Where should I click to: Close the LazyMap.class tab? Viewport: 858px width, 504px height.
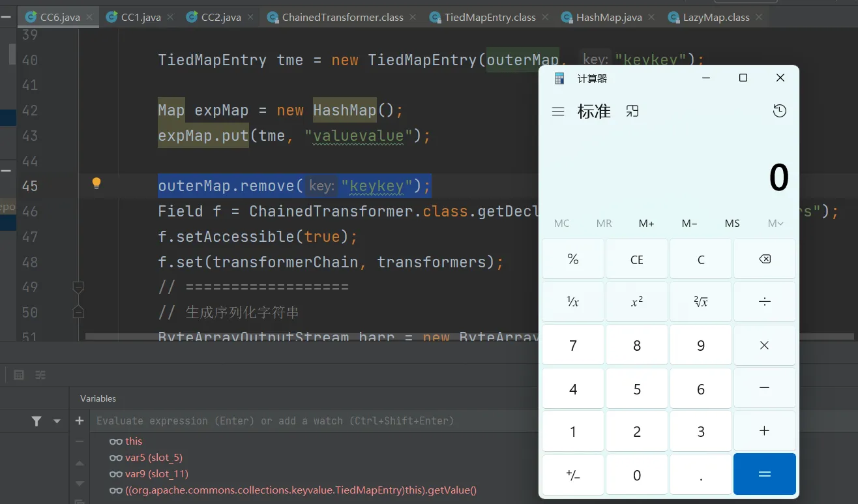[758, 18]
